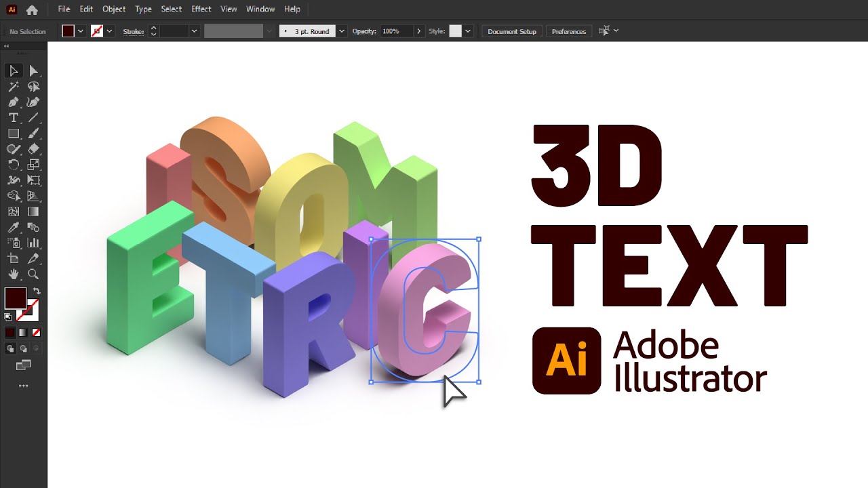Select the Selection tool (black arrow)

14,71
